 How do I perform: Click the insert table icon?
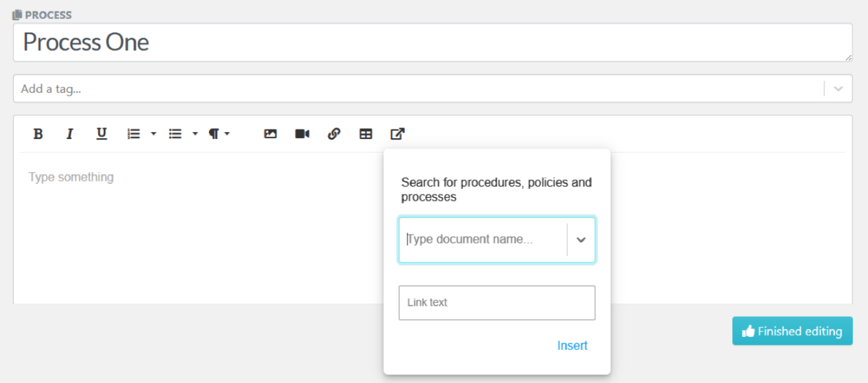click(x=365, y=134)
